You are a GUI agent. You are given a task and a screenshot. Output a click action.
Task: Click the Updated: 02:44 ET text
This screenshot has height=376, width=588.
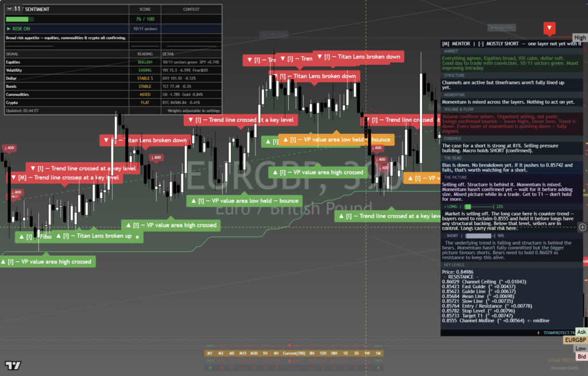point(22,111)
